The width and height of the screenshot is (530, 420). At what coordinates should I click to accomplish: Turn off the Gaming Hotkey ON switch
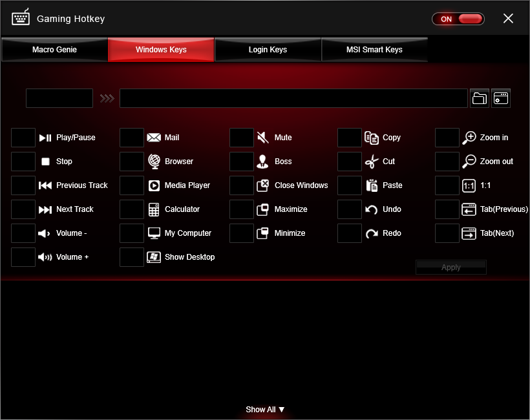[458, 19]
